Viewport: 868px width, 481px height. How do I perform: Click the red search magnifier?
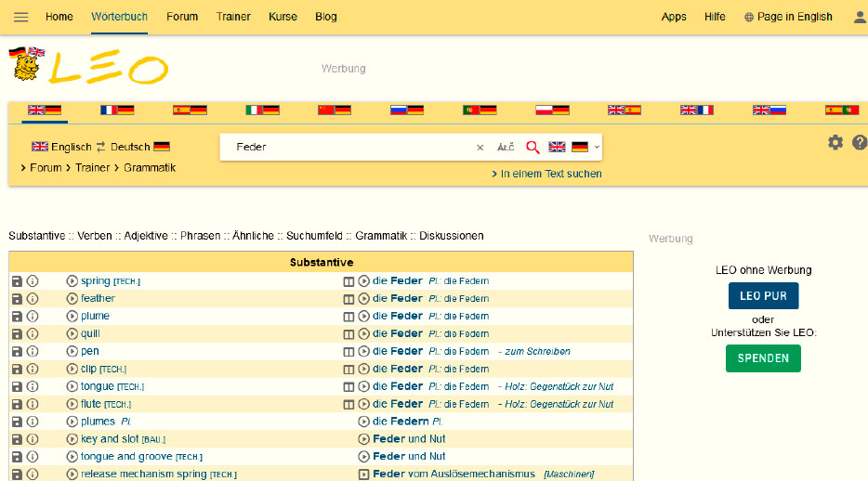pos(533,147)
